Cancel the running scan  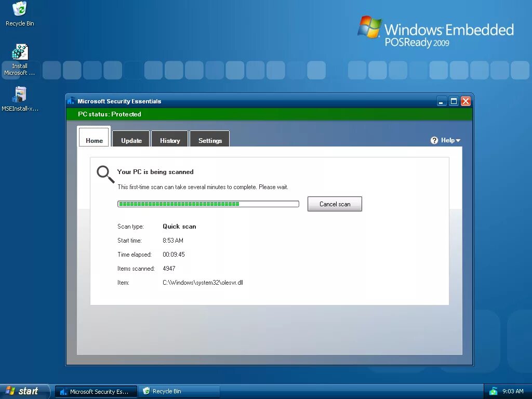pyautogui.click(x=335, y=204)
